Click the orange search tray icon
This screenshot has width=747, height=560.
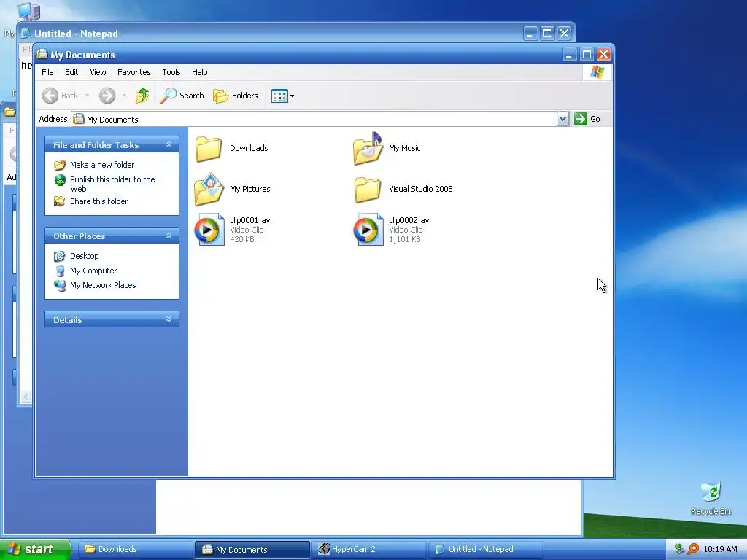[x=694, y=549]
